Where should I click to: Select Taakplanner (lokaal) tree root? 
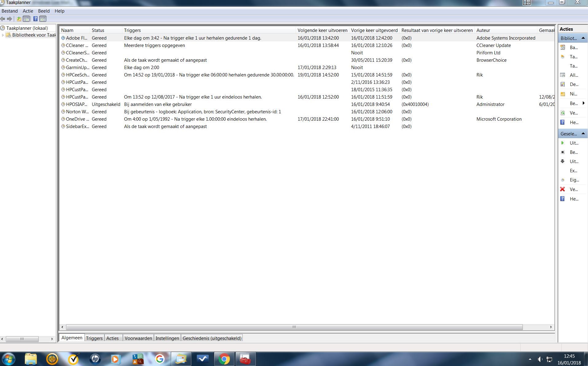[x=27, y=28]
